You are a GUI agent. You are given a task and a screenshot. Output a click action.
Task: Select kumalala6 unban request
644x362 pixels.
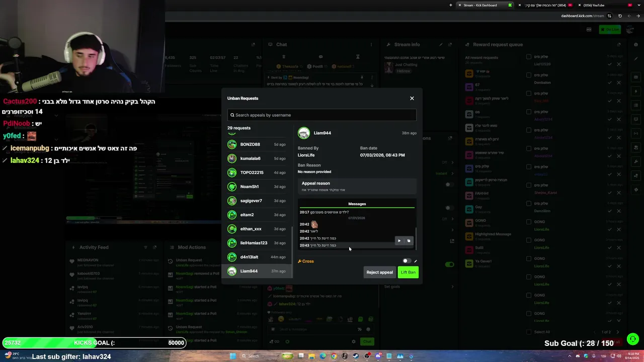pos(257,158)
